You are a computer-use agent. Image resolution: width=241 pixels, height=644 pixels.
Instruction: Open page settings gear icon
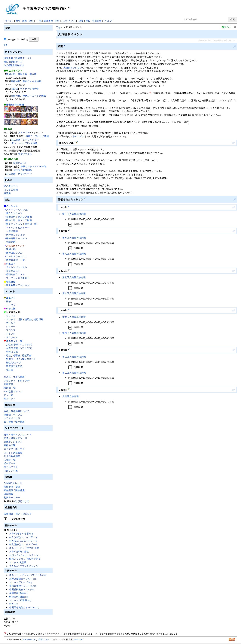[235, 27]
